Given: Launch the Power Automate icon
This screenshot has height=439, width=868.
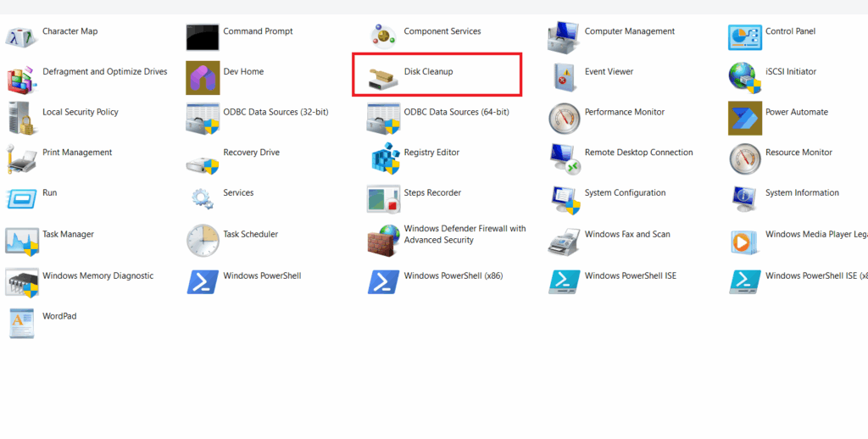Looking at the screenshot, I should 744,118.
